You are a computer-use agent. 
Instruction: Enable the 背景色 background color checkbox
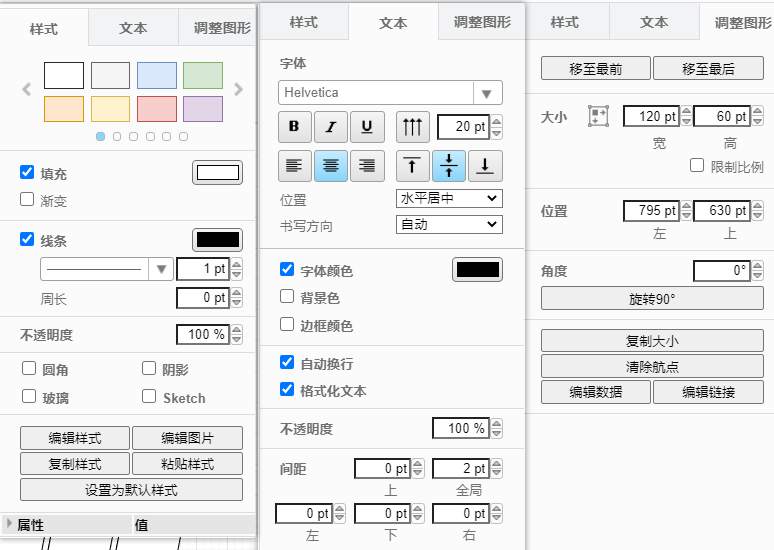tap(287, 296)
